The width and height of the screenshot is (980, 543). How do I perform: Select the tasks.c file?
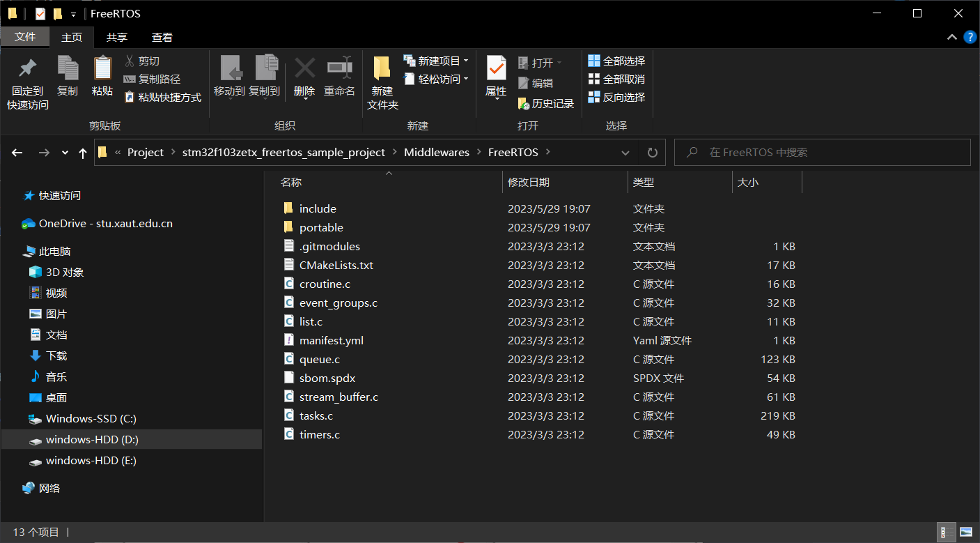tap(316, 416)
